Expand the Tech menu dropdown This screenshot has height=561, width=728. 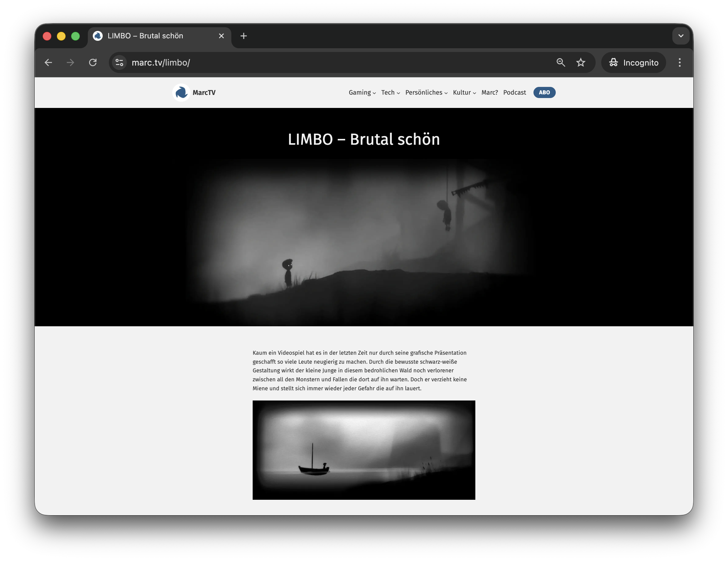pos(390,93)
